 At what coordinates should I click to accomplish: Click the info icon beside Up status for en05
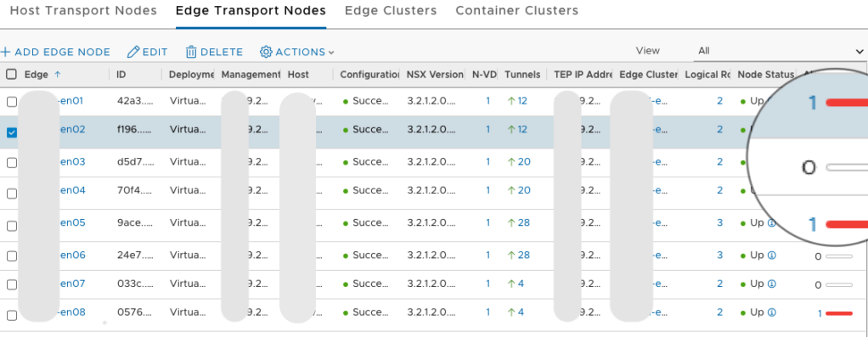point(772,222)
